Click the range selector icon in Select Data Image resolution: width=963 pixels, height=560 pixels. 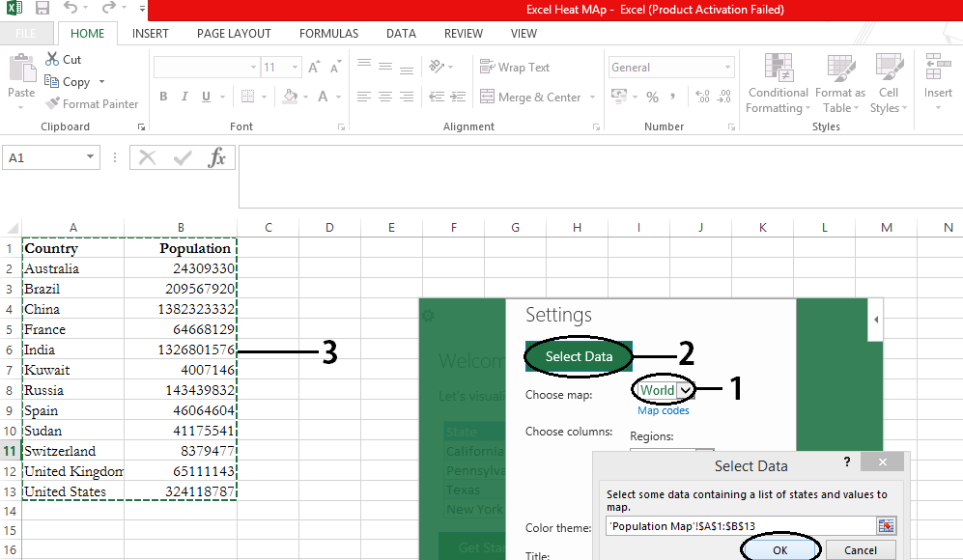coord(886,525)
